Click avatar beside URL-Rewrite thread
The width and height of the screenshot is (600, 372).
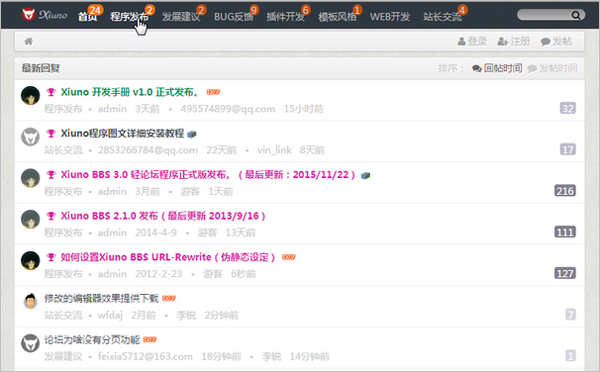tap(30, 261)
